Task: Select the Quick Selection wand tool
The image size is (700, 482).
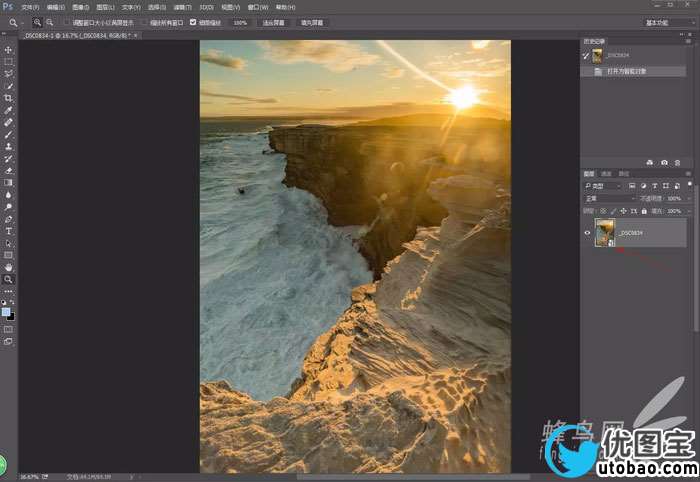Action: tap(8, 86)
